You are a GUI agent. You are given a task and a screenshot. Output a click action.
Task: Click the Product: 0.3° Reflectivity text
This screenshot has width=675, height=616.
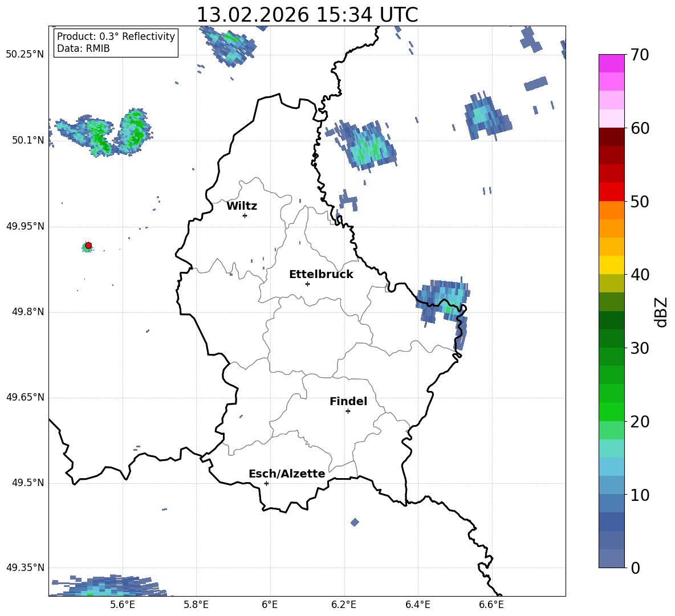(116, 36)
